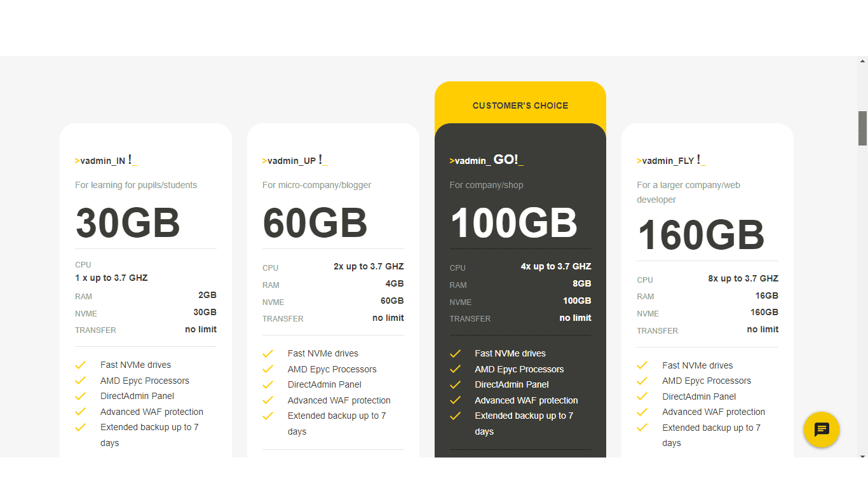Click the scrollbar up arrow
This screenshot has height=488, width=868.
click(862, 62)
